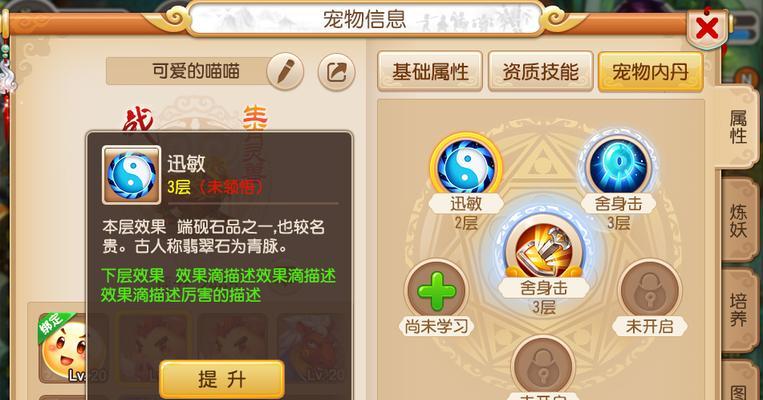Select the center 舍身击 hammer icon
Image resolution: width=763 pixels, height=400 pixels.
click(543, 250)
